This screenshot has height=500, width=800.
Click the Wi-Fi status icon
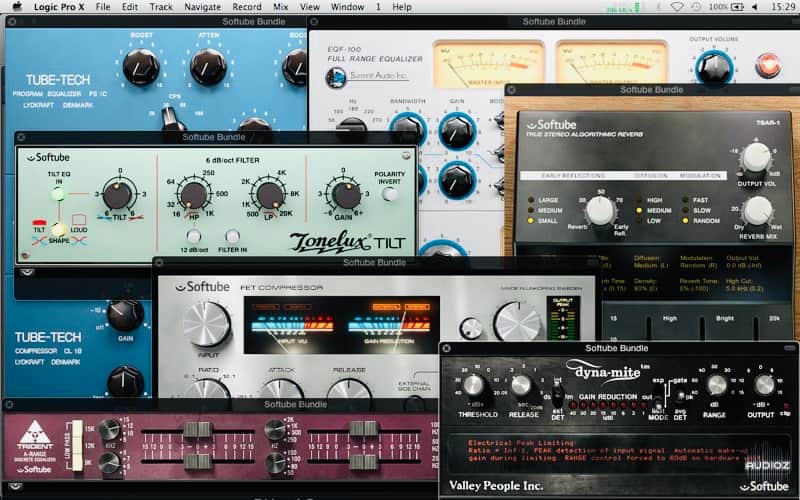pyautogui.click(x=677, y=7)
